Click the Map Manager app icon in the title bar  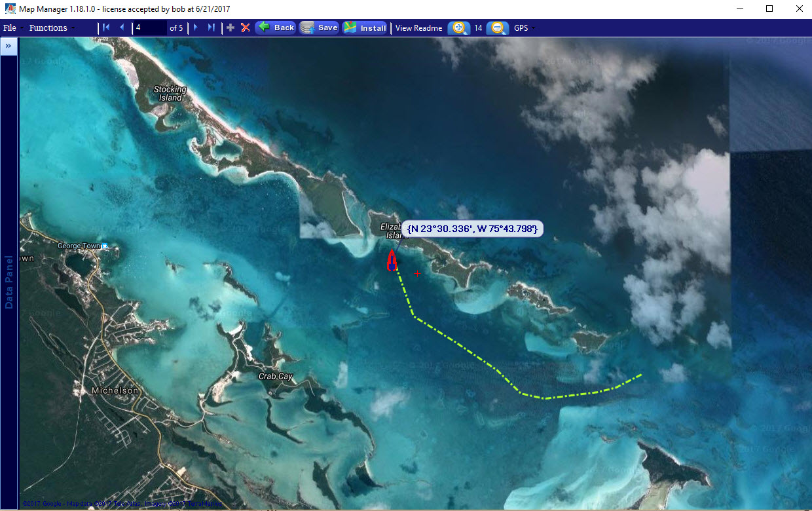pyautogui.click(x=10, y=9)
